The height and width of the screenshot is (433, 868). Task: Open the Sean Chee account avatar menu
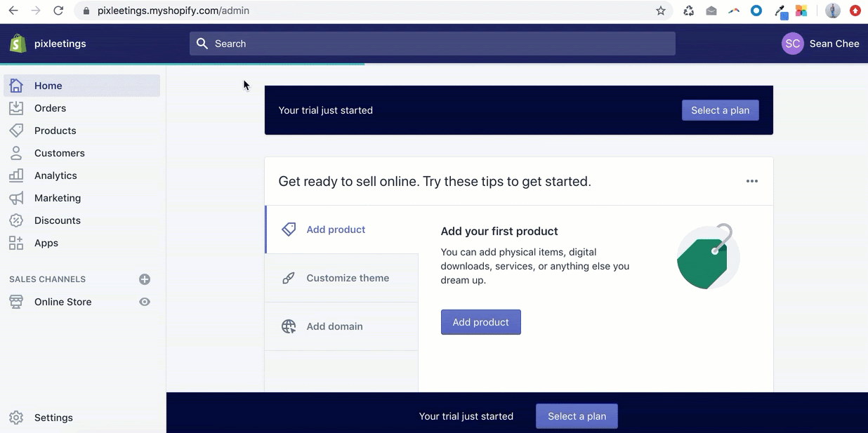(792, 43)
